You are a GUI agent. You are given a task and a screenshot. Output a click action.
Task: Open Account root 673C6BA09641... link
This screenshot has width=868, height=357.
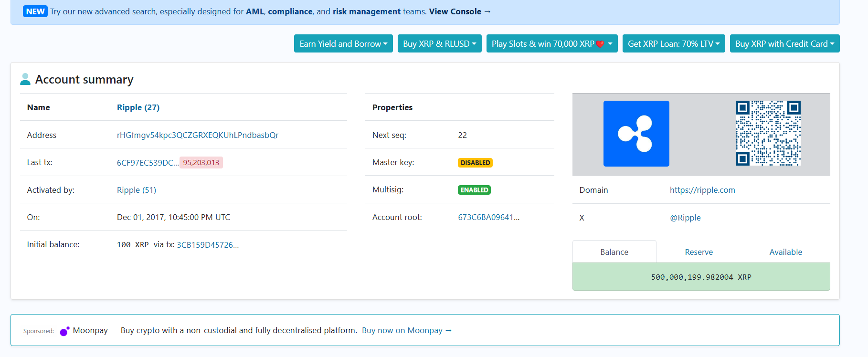coord(489,217)
